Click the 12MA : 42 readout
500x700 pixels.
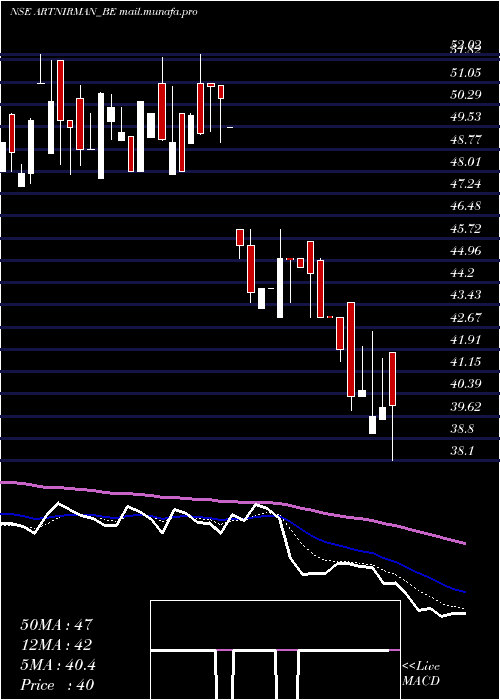(56, 645)
